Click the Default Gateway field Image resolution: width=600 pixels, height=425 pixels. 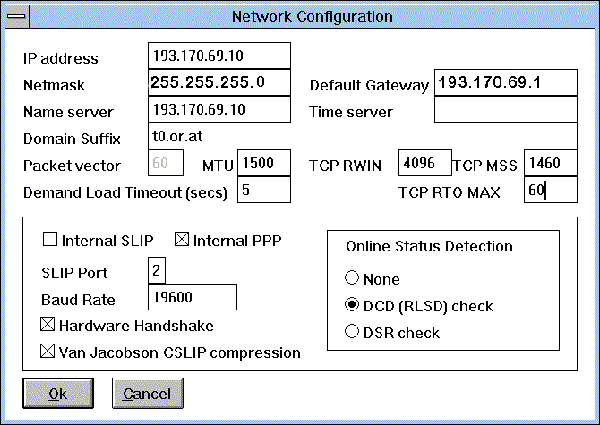507,84
